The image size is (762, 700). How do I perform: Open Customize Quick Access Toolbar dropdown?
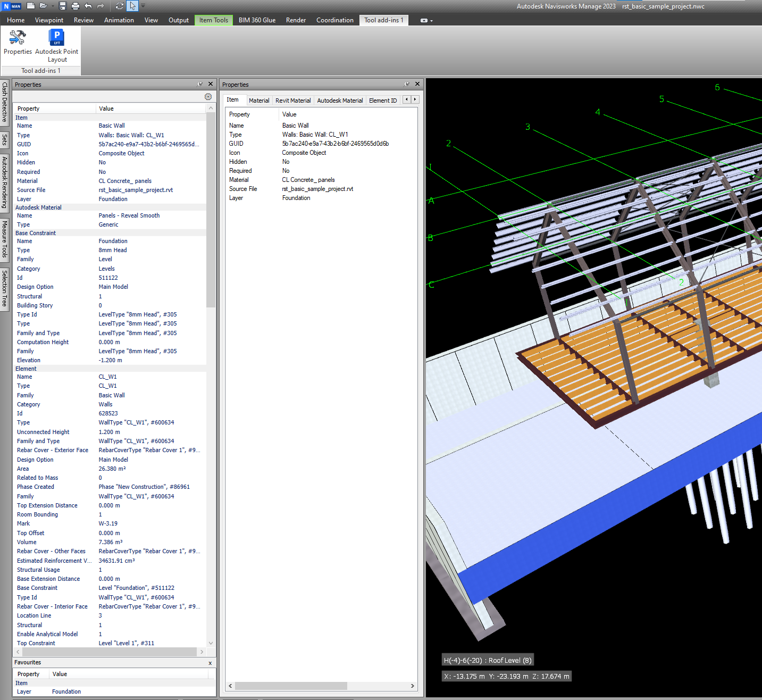point(143,6)
